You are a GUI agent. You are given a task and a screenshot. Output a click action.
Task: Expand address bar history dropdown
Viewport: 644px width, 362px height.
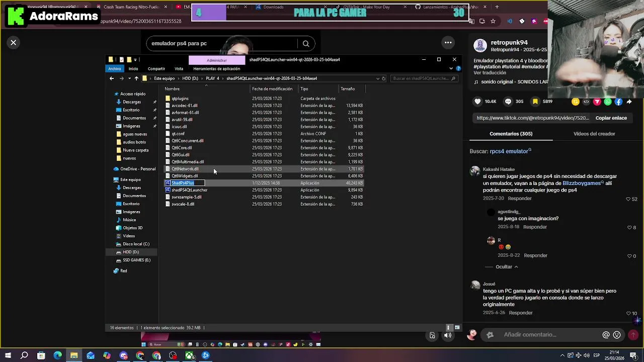click(x=378, y=78)
